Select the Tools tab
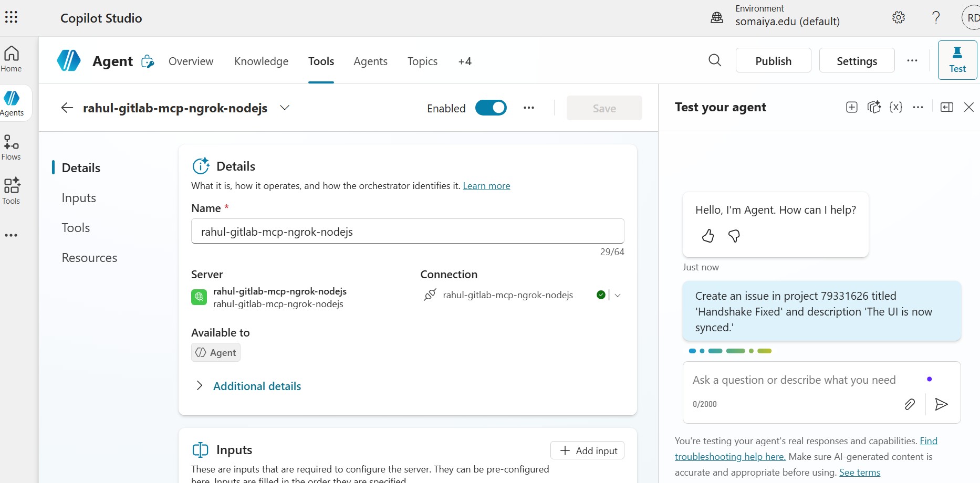The width and height of the screenshot is (980, 483). [321, 61]
